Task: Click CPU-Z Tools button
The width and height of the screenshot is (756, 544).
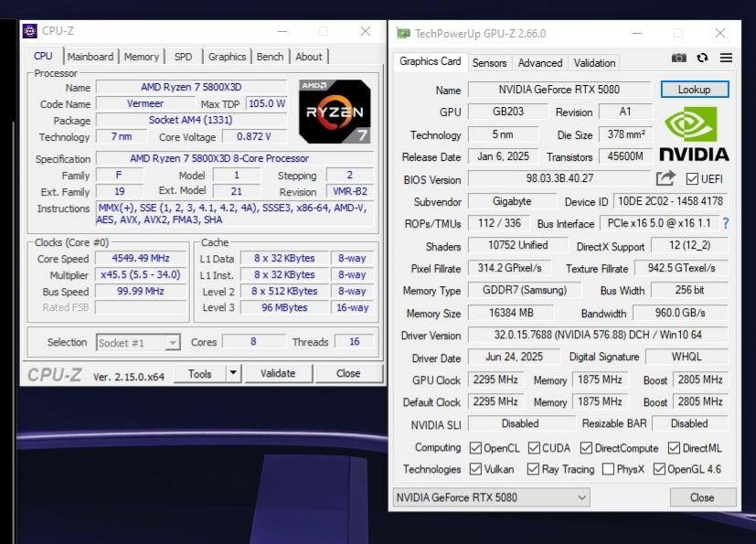Action: pyautogui.click(x=199, y=374)
